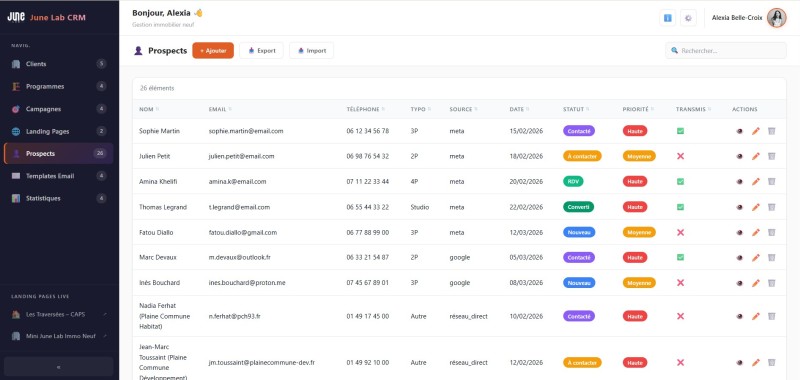The image size is (800, 380).
Task: Select Prospects in sidebar
Action: pyautogui.click(x=59, y=154)
